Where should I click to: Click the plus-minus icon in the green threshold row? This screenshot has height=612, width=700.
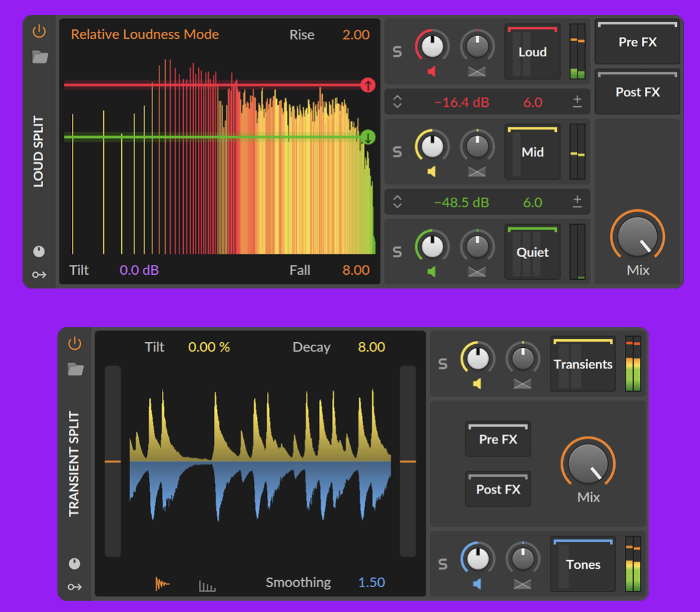click(577, 202)
